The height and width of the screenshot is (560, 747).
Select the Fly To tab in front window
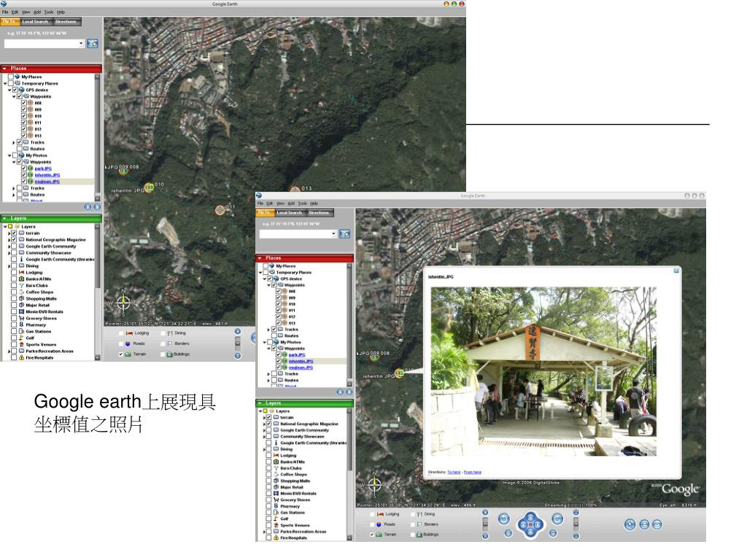coord(264,213)
